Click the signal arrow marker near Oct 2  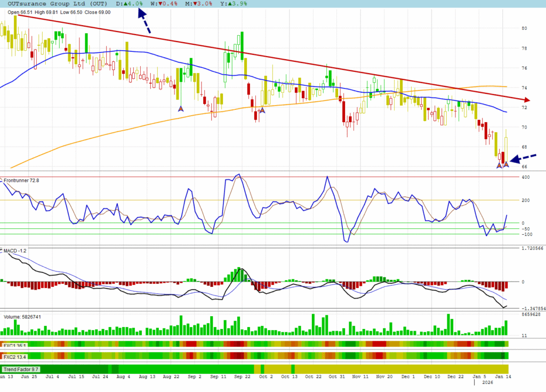coord(262,111)
